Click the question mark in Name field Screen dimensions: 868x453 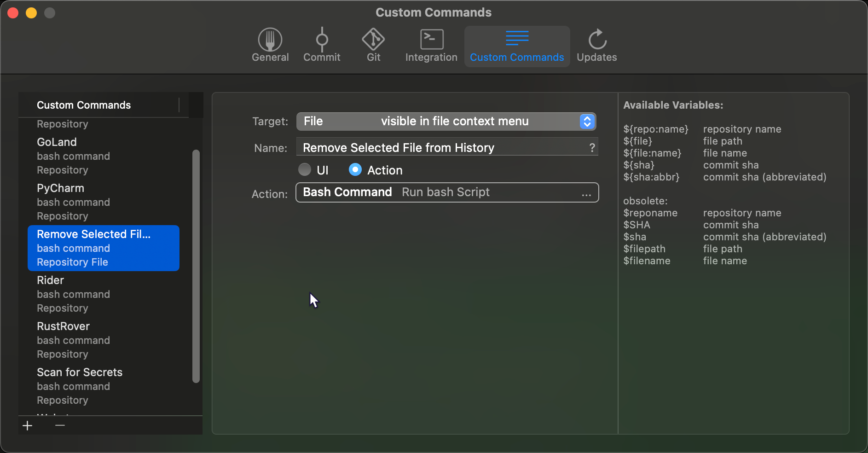[592, 148]
